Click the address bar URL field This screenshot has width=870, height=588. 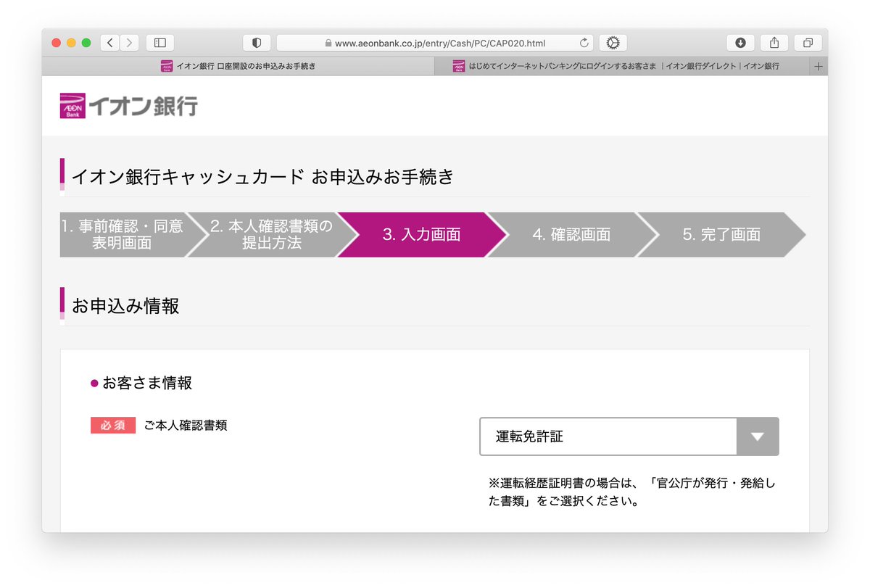pos(435,43)
